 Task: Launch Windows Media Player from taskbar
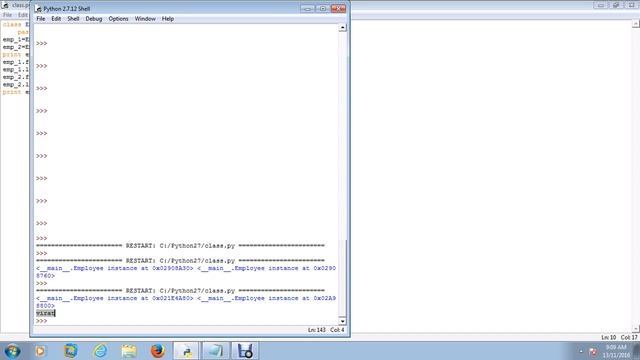40,351
